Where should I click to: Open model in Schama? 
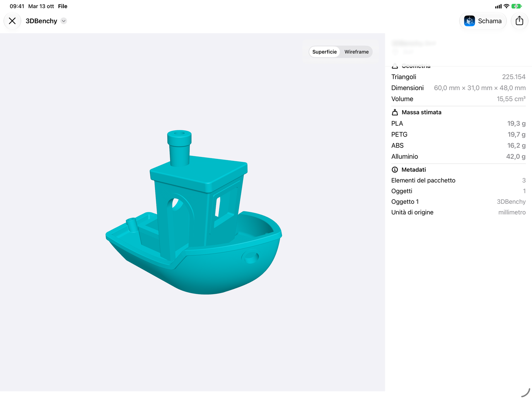(x=483, y=21)
